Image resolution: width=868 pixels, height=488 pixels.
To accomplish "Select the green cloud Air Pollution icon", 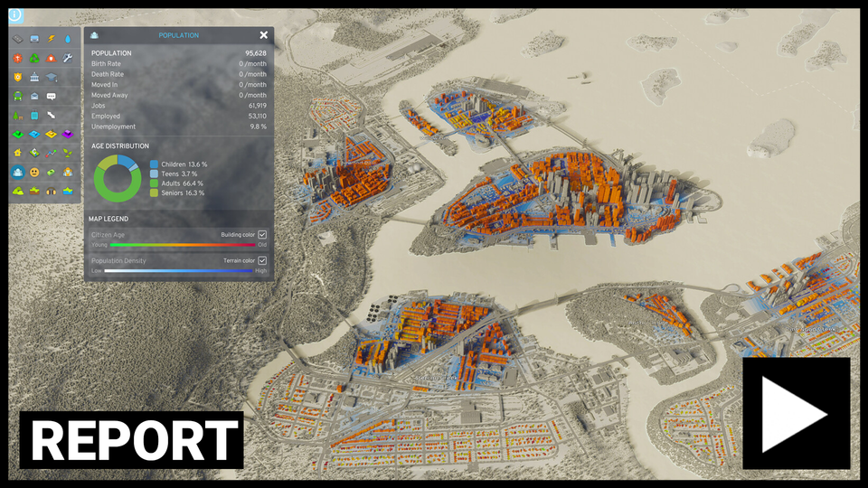I will (x=18, y=191).
